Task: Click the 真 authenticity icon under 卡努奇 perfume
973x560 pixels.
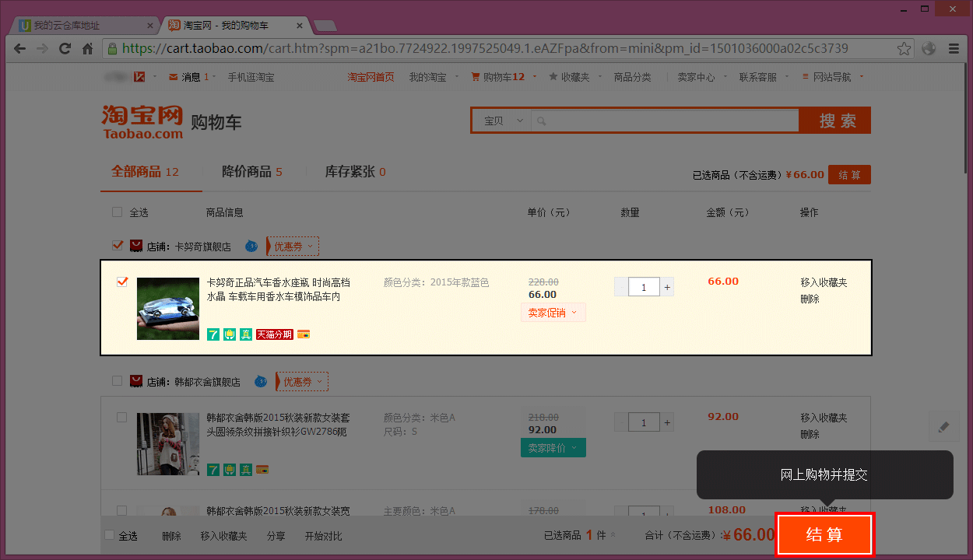Action: pyautogui.click(x=246, y=334)
